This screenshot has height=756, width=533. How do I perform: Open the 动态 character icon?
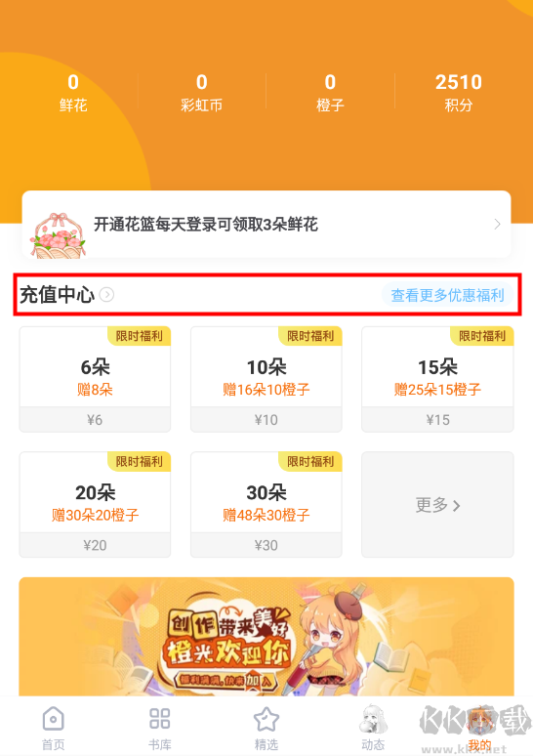pyautogui.click(x=373, y=719)
